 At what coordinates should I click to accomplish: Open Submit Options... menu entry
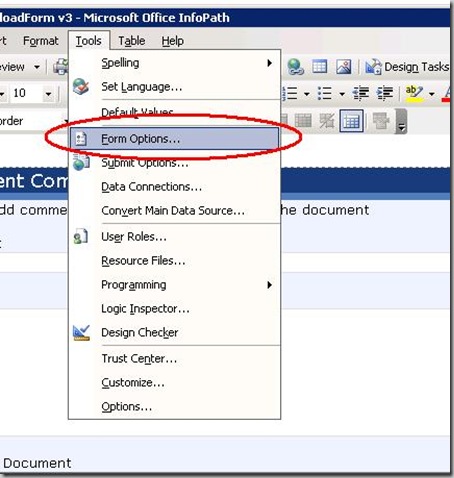[174, 163]
